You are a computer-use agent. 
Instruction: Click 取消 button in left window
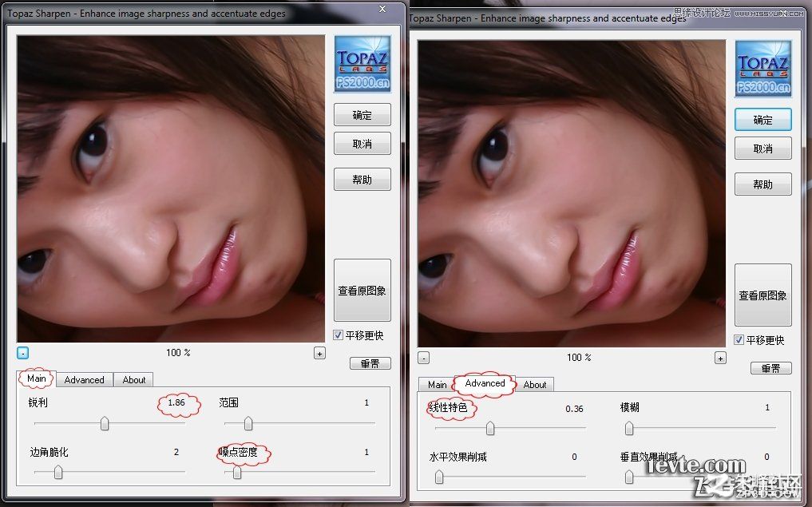click(362, 144)
